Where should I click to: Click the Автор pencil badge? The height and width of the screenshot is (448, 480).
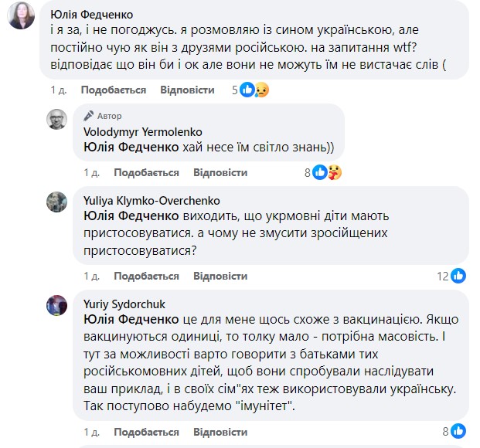pos(88,116)
